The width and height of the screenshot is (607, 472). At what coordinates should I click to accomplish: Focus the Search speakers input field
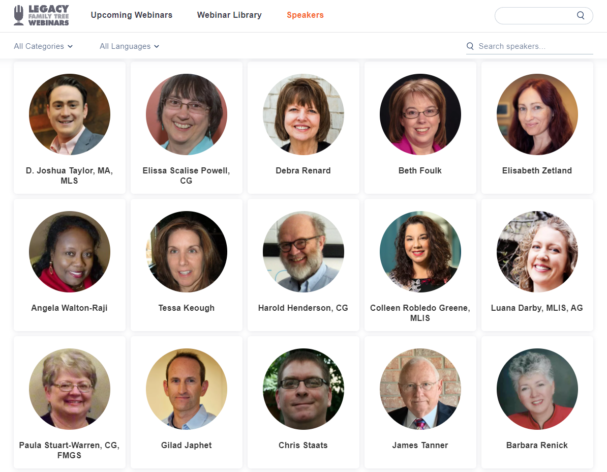(529, 46)
